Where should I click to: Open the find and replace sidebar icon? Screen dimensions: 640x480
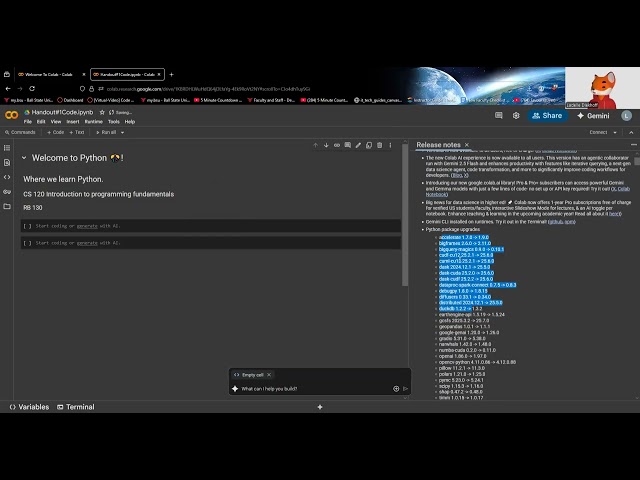click(x=7, y=162)
